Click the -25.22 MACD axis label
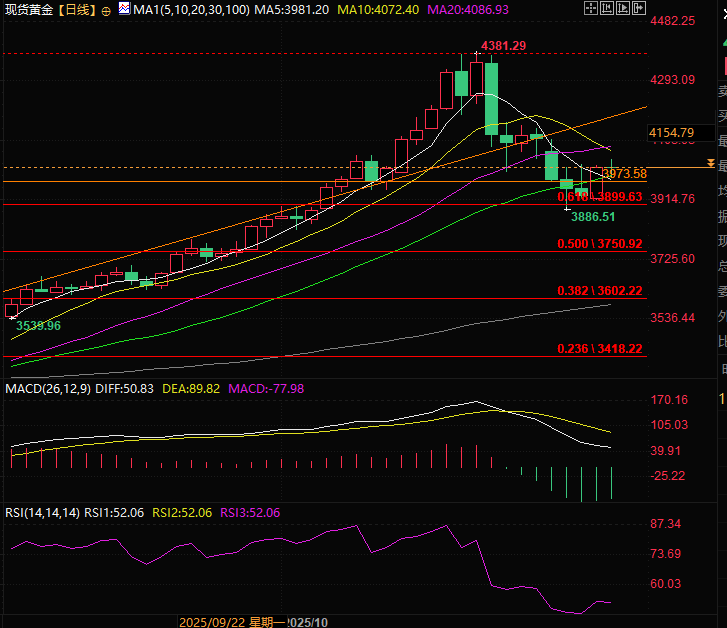Screen dimensions: 727x628 point(668,476)
